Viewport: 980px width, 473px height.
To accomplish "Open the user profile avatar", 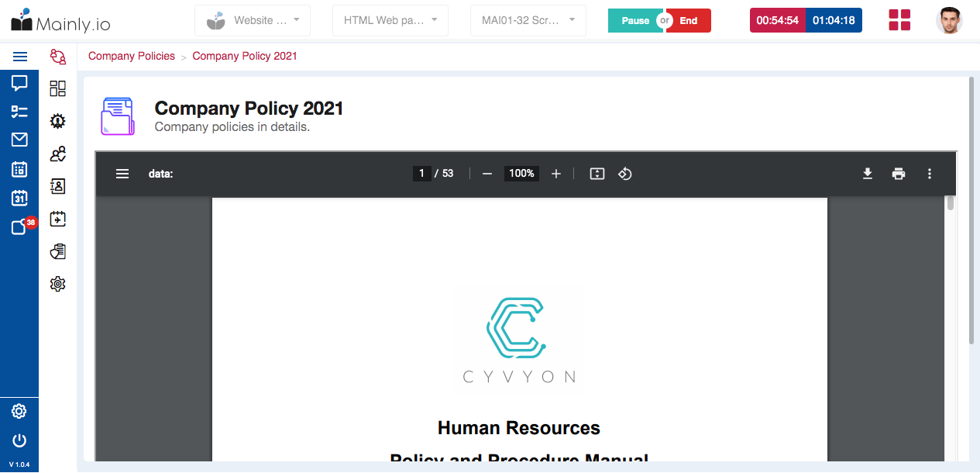I will [x=949, y=20].
